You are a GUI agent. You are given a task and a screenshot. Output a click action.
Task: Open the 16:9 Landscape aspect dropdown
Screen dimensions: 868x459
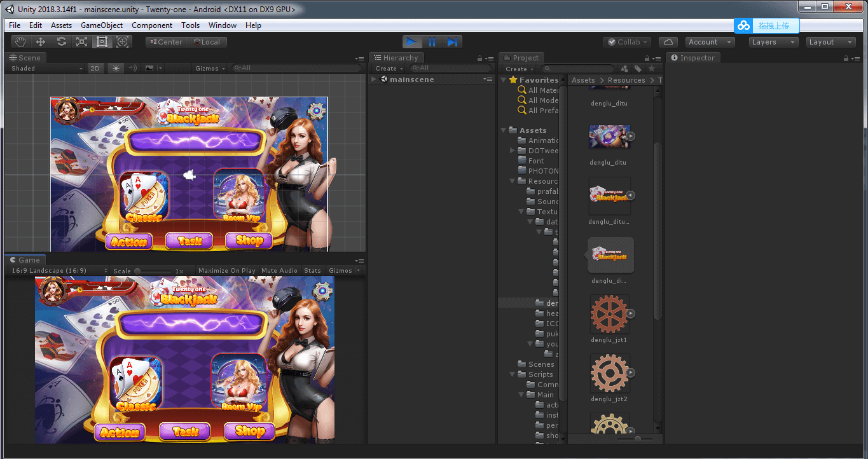click(59, 270)
